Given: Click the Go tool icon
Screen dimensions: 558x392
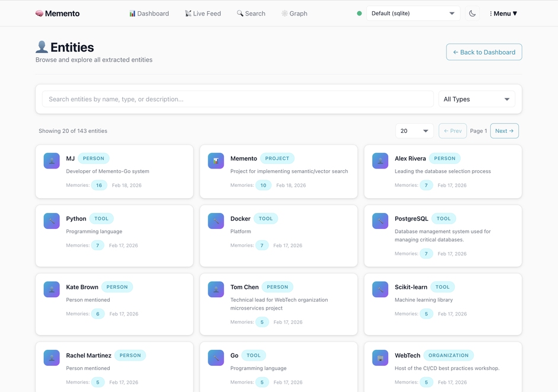Looking at the screenshot, I should click(x=216, y=358).
